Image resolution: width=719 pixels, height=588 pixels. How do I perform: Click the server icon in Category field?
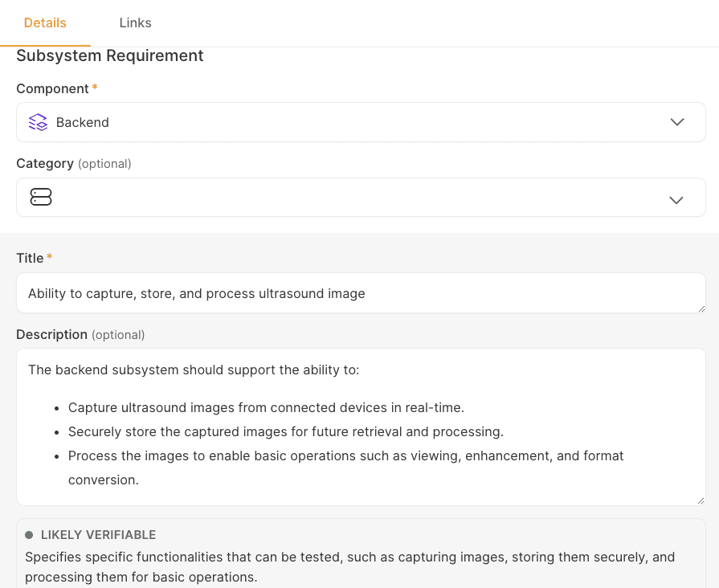pos(41,198)
